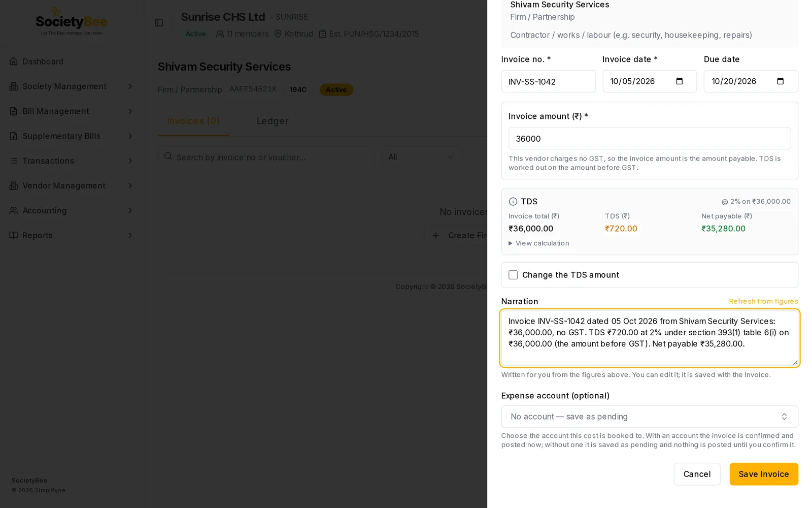Click the Create First invoice button
This screenshot has height=508, width=812.
click(x=457, y=236)
